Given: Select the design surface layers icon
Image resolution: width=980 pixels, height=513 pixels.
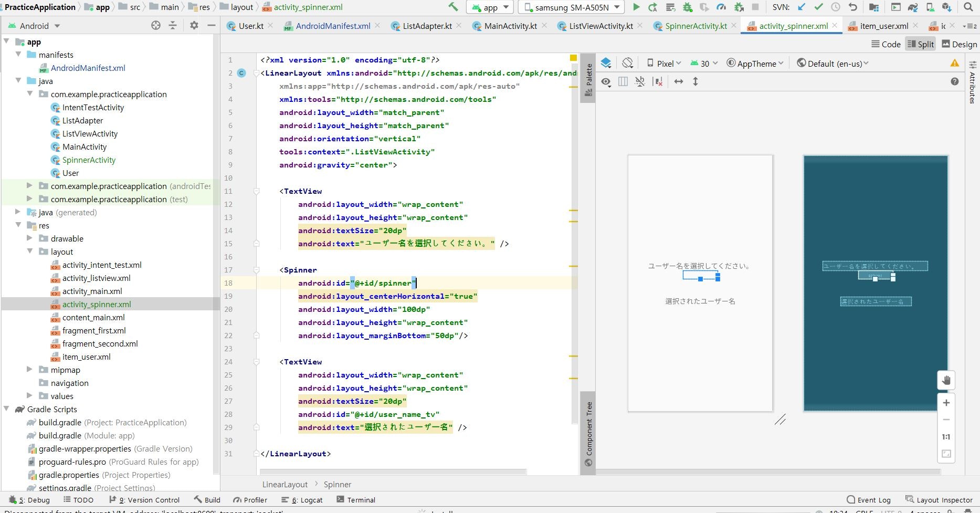Looking at the screenshot, I should point(606,64).
